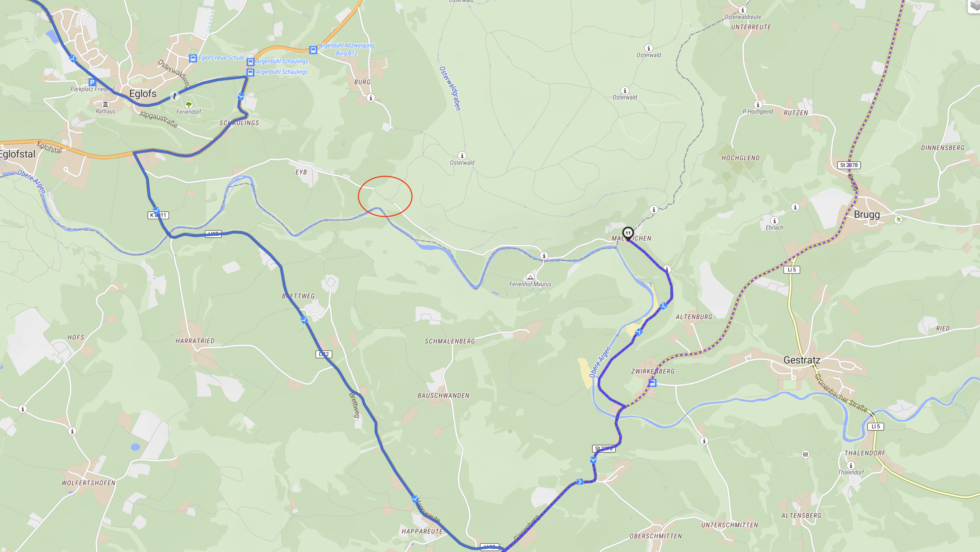Viewport: 980px width, 552px height.
Task: Open the map layers button
Action: click(975, 6)
